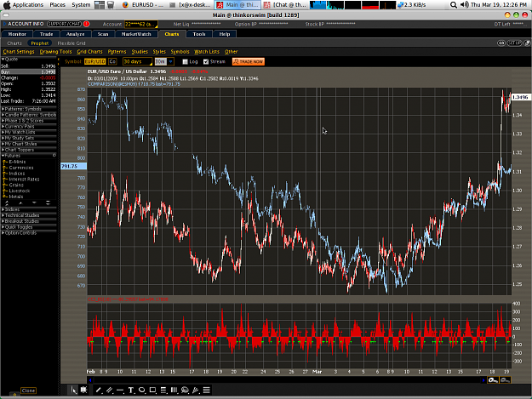Select the horizontal line tool

coord(120,390)
